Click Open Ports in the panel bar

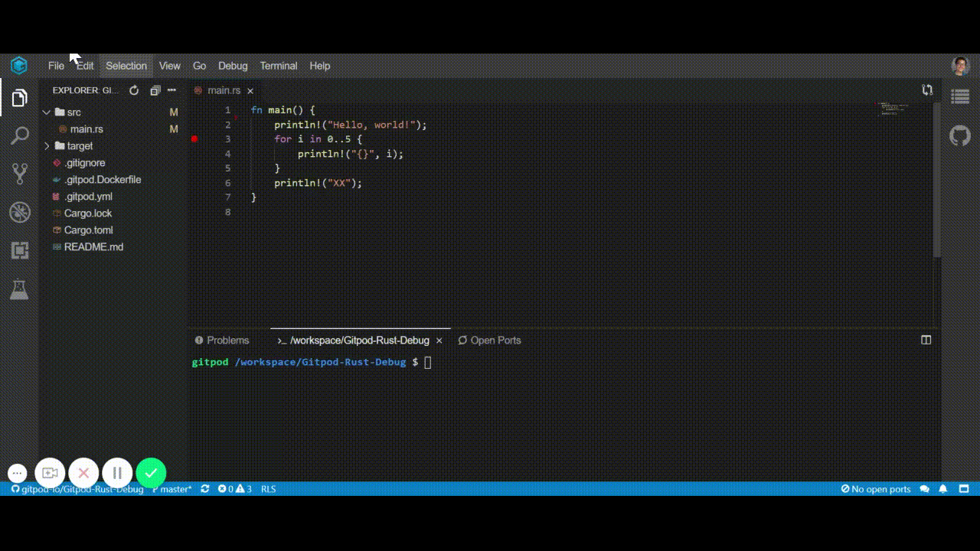pos(489,340)
